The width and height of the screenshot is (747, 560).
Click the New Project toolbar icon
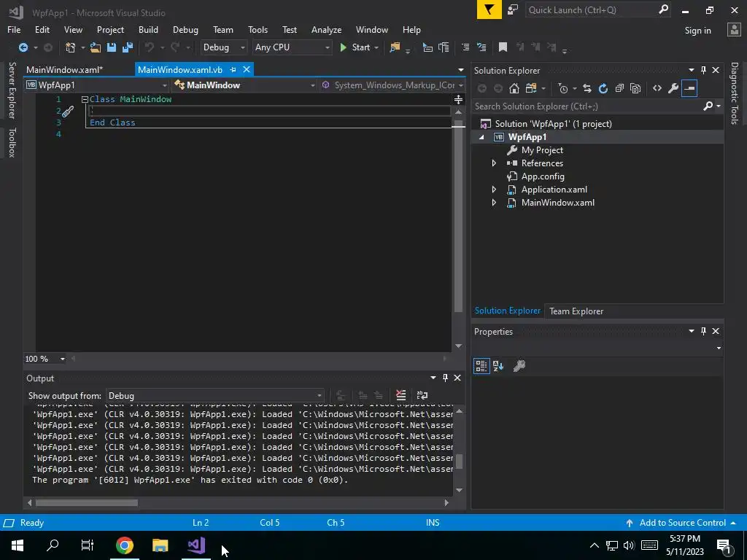tap(71, 47)
